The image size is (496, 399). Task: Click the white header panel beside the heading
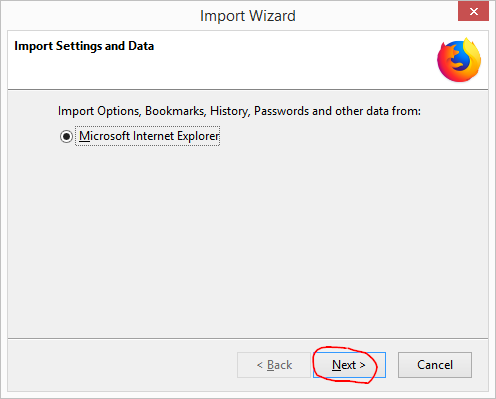(x=293, y=60)
